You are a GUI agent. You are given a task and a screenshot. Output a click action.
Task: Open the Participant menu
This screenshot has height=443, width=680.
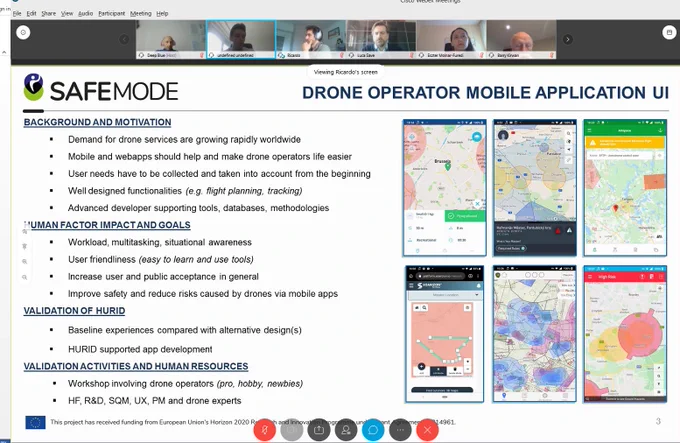111,13
